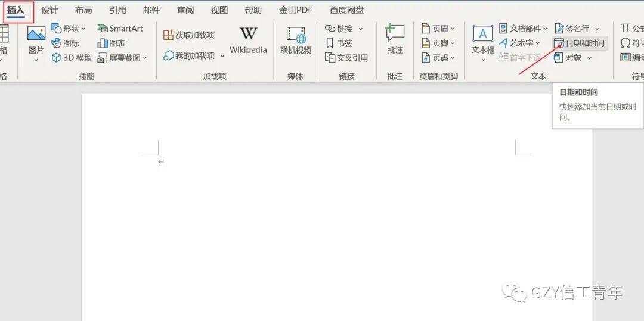644x321 pixels.
Task: Switch to the 设计 tab
Action: point(49,10)
